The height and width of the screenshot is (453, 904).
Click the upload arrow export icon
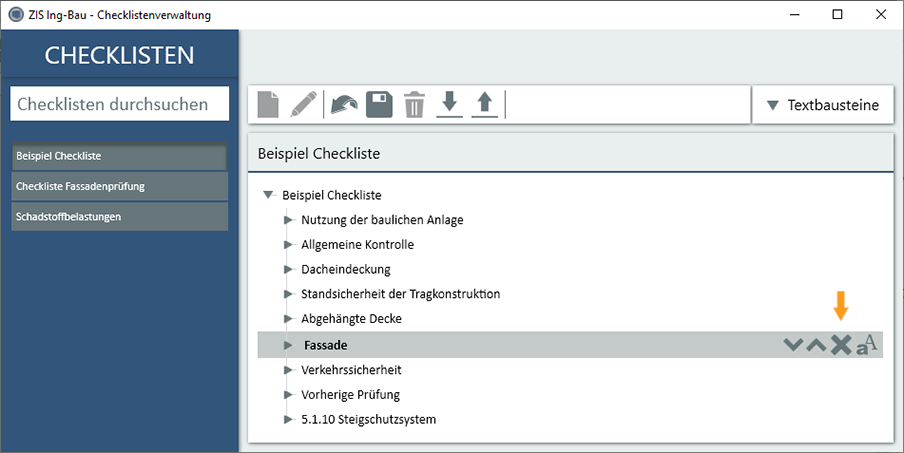(x=484, y=105)
